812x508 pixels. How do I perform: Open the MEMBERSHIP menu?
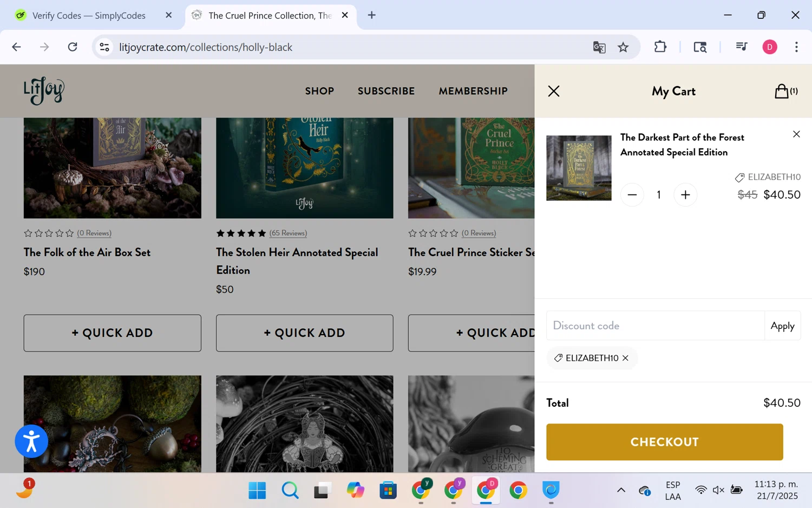(473, 91)
